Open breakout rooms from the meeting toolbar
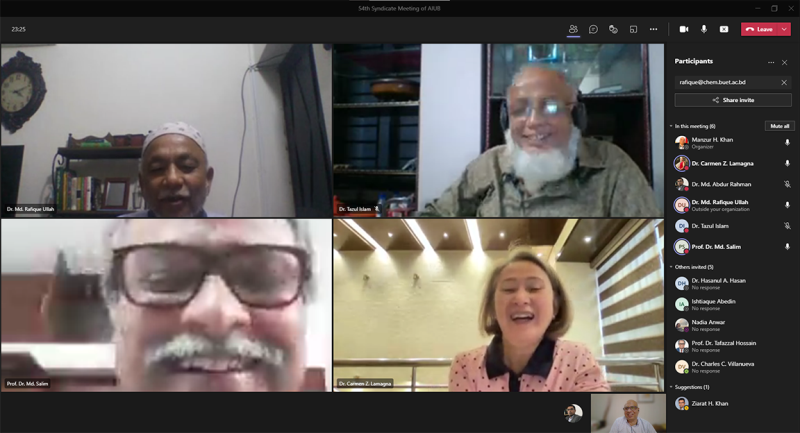The width and height of the screenshot is (800, 433). [x=633, y=29]
